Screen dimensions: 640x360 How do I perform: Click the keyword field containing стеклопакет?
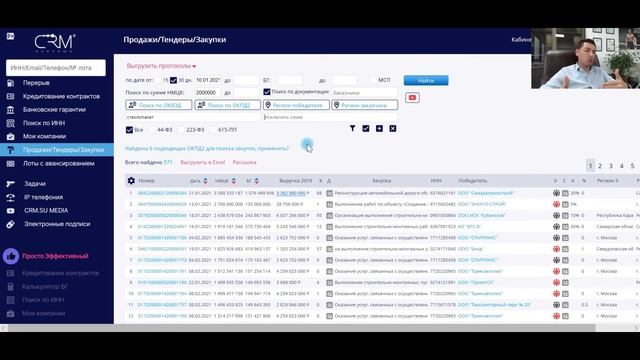193,117
